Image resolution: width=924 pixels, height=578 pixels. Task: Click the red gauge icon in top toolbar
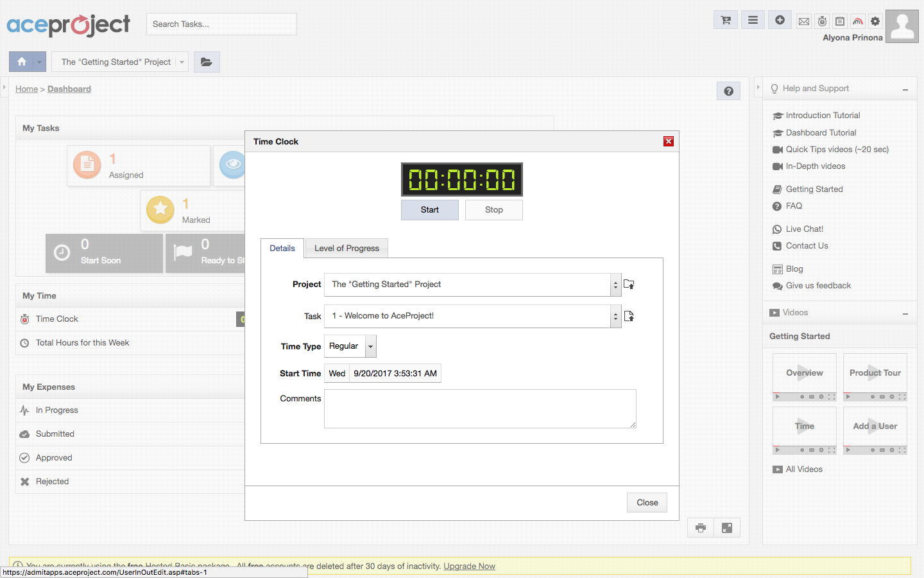point(858,21)
